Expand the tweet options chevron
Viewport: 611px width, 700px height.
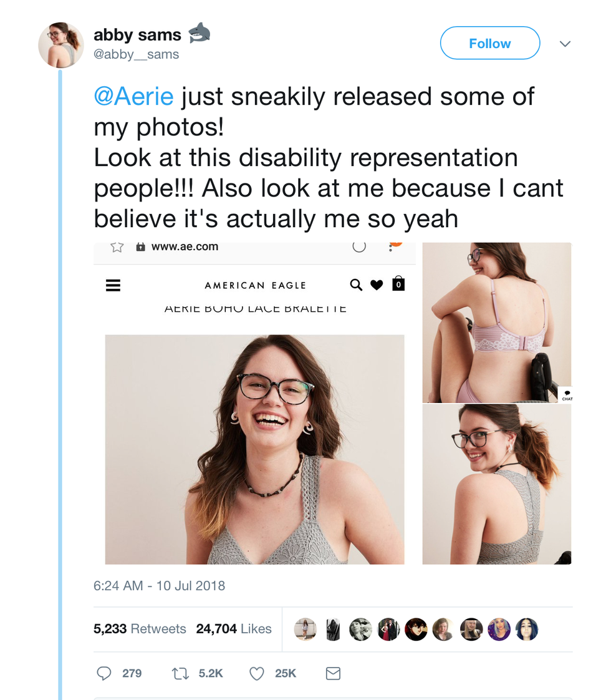[565, 44]
